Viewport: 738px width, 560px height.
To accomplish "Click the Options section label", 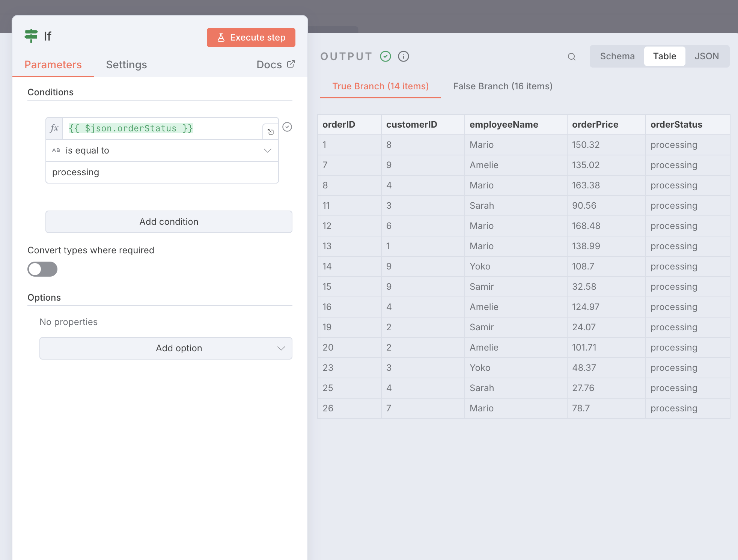I will click(x=44, y=298).
